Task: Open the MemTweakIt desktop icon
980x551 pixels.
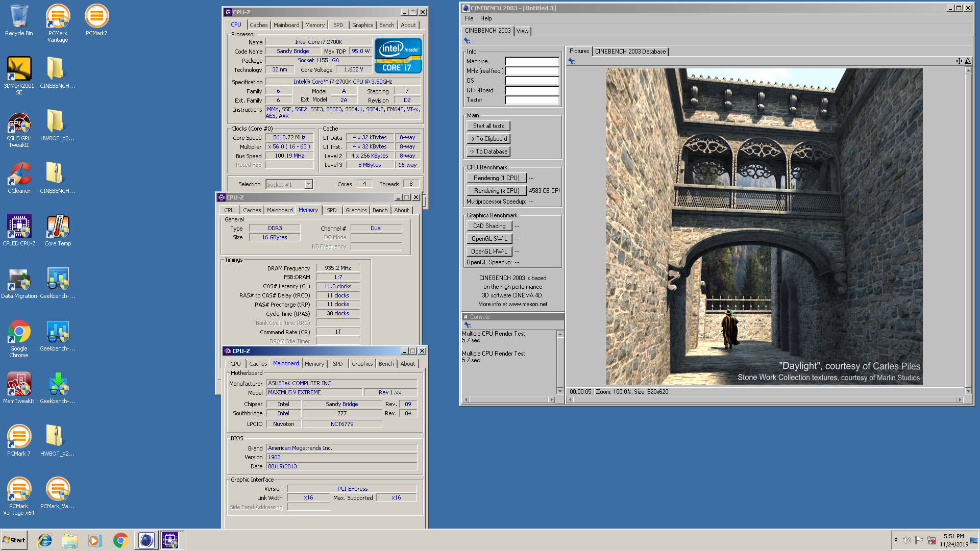Action: pyautogui.click(x=19, y=388)
